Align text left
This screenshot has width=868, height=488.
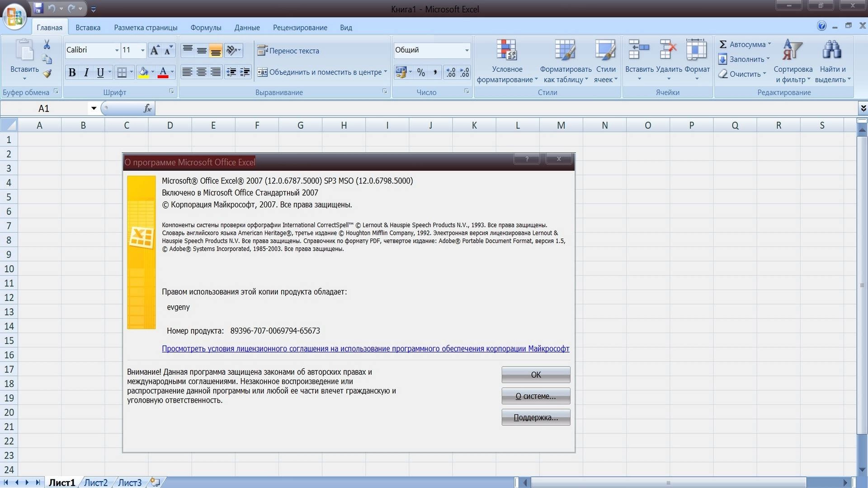(x=187, y=72)
